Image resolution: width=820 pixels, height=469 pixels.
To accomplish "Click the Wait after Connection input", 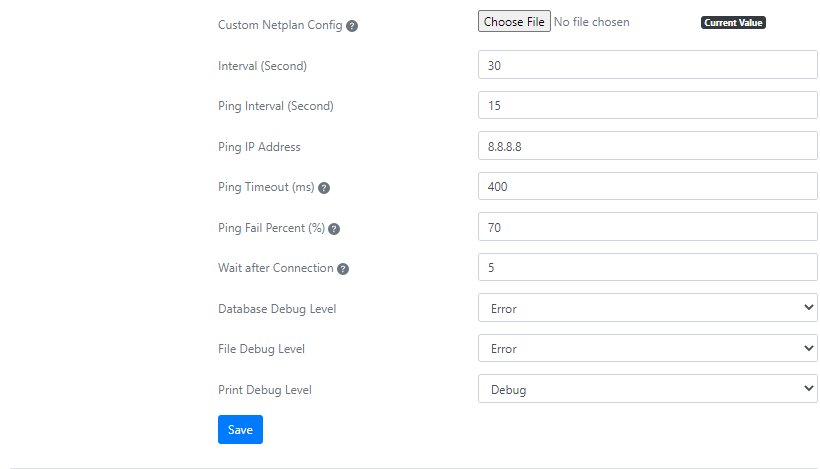I will 647,267.
